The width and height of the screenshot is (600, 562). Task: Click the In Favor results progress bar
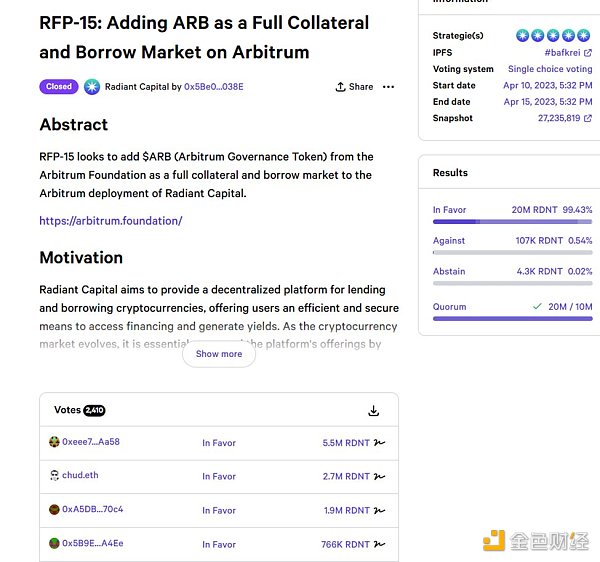(512, 221)
